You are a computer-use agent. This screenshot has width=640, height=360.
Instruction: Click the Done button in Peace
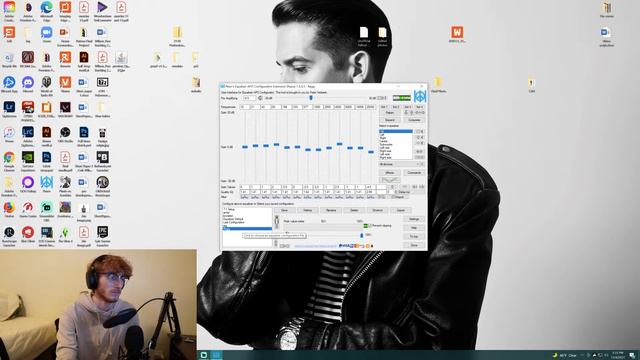pyautogui.click(x=414, y=245)
